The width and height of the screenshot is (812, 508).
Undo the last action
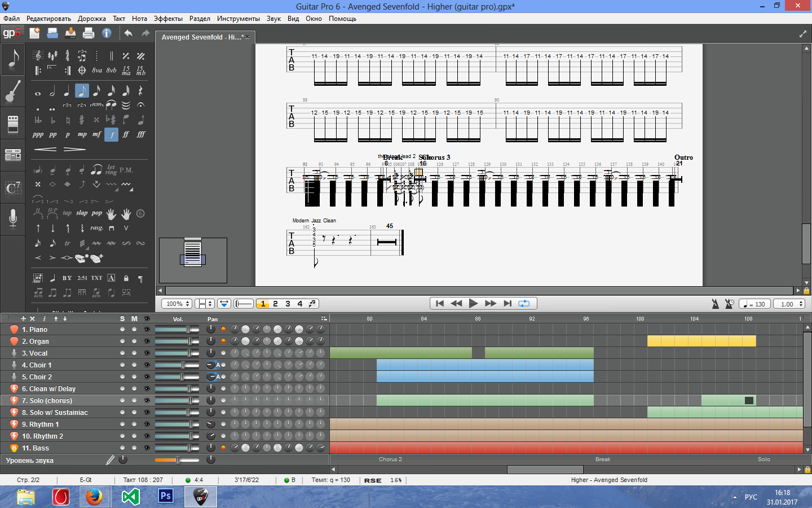point(129,33)
